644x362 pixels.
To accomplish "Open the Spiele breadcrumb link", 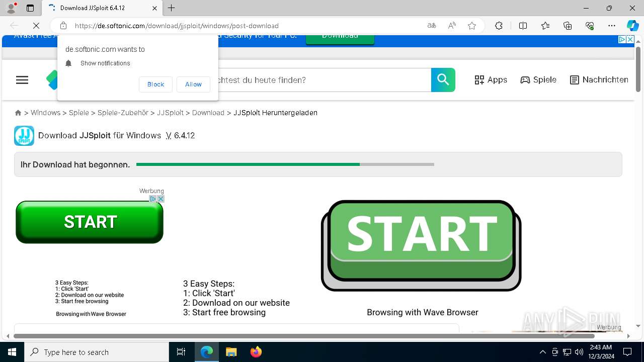I will pyautogui.click(x=79, y=113).
